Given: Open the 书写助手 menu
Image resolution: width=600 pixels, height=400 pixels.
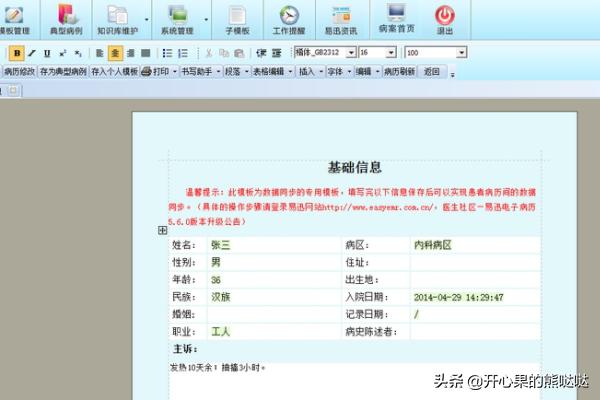Looking at the screenshot, I should 201,72.
